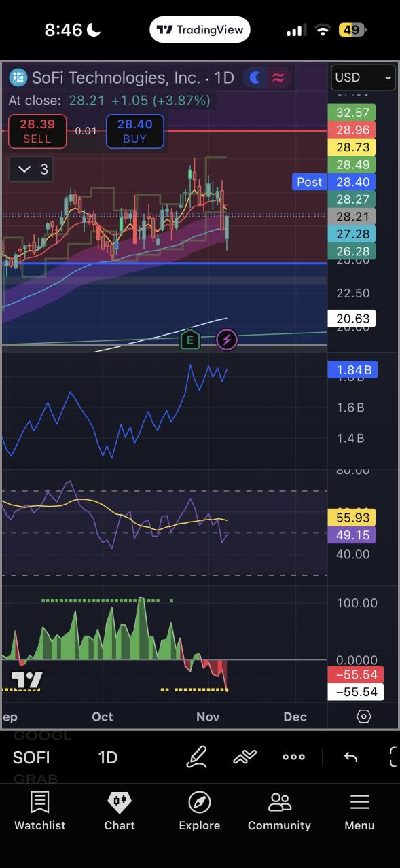400x868 pixels.
Task: Switch to the Watchlist tab
Action: (40, 811)
